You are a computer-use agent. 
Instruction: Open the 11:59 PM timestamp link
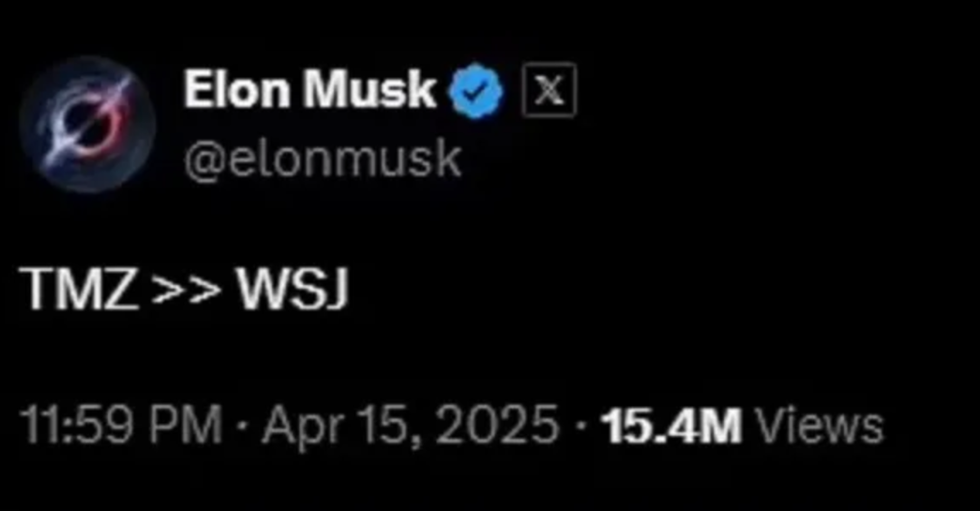tap(119, 425)
